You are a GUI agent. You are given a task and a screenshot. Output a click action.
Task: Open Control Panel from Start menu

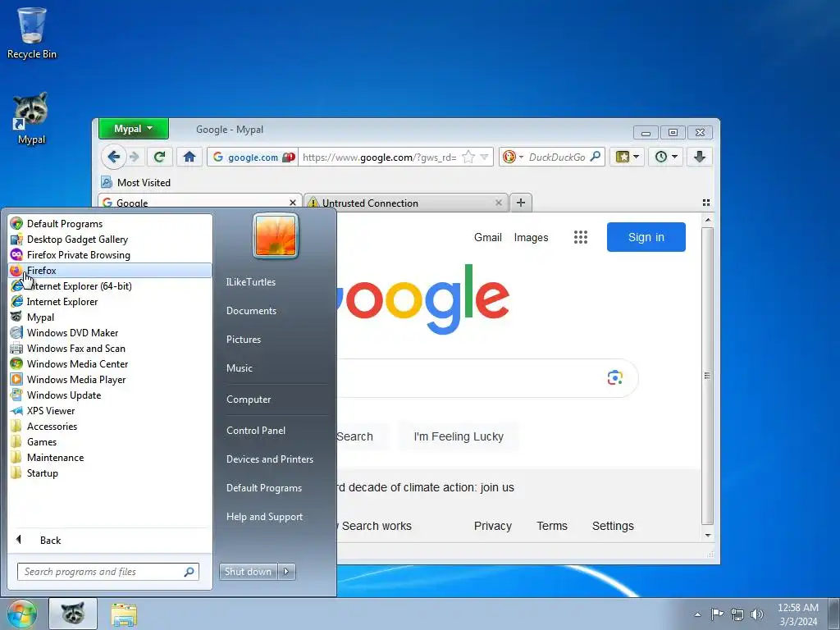coord(256,431)
